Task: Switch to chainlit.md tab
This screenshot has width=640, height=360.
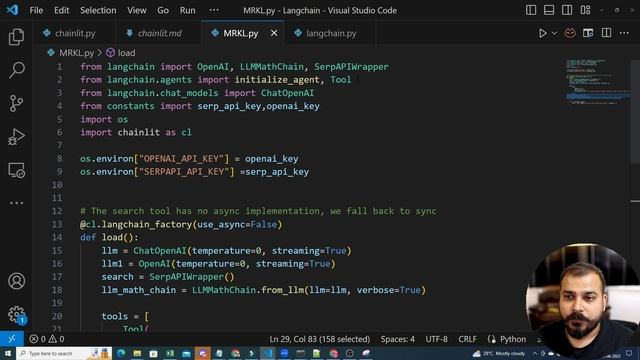Action: coord(160,33)
